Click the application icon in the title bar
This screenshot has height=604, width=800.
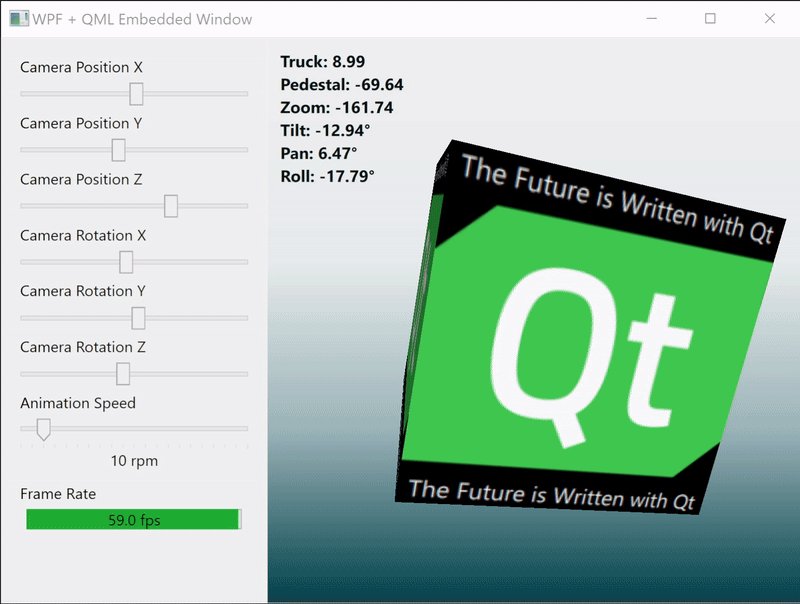click(20, 19)
